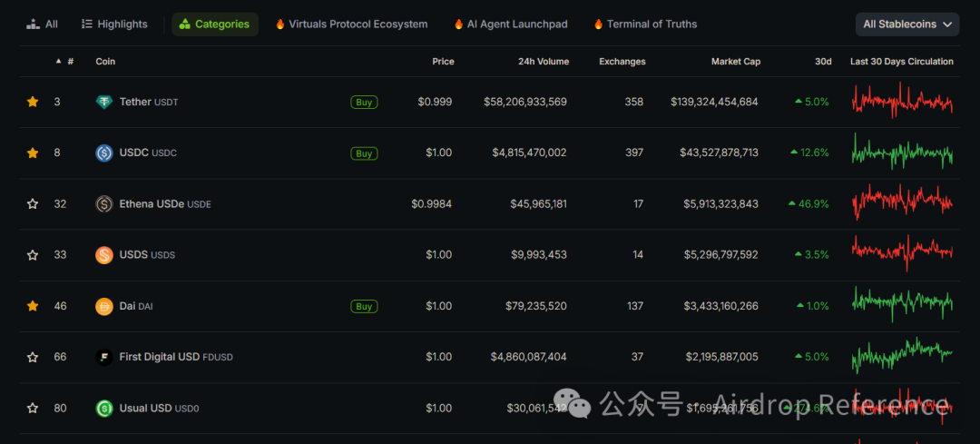
Task: Click the USDS coin logo icon
Action: pos(104,255)
